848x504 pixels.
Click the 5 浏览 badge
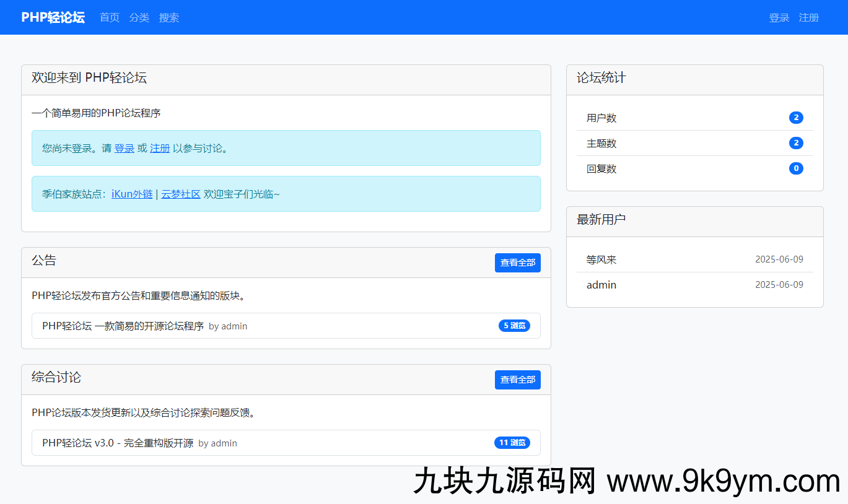[x=514, y=326]
